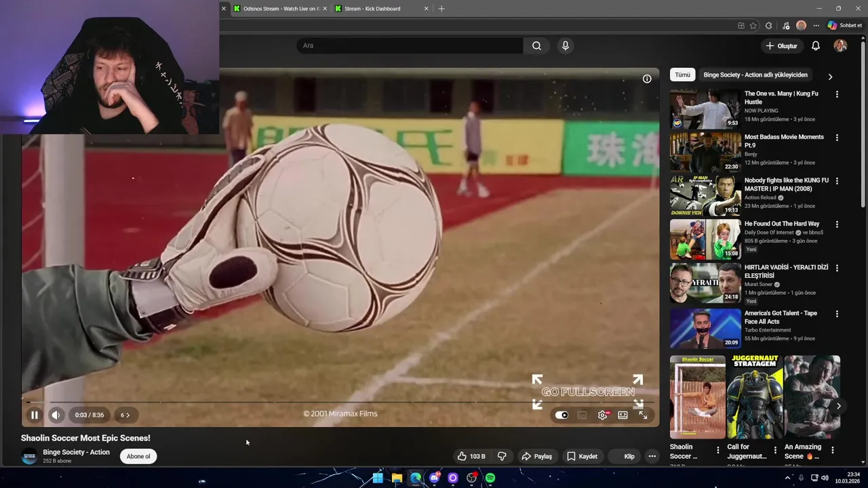
Task: Open options for Most Badass Movie Moments
Action: point(837,138)
